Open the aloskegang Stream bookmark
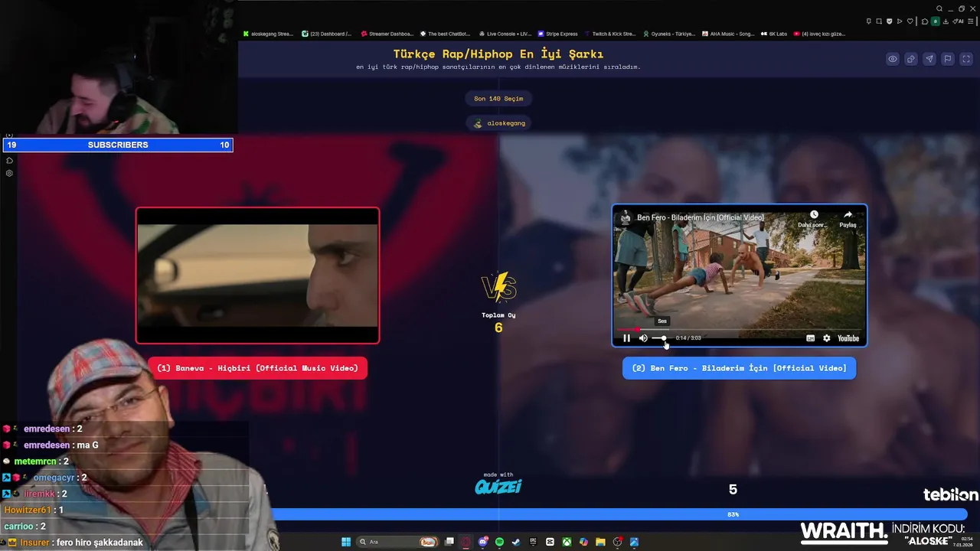980x551 pixels. tap(268, 34)
